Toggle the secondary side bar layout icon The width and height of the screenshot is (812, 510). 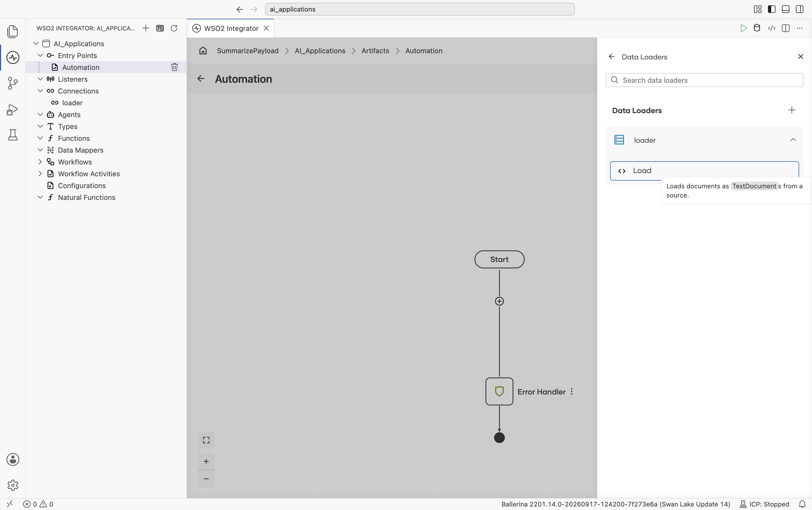pos(800,9)
